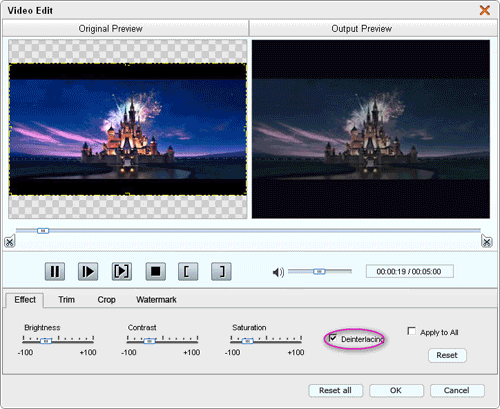Uncheck the Deinterlacing checkbox

pyautogui.click(x=333, y=338)
